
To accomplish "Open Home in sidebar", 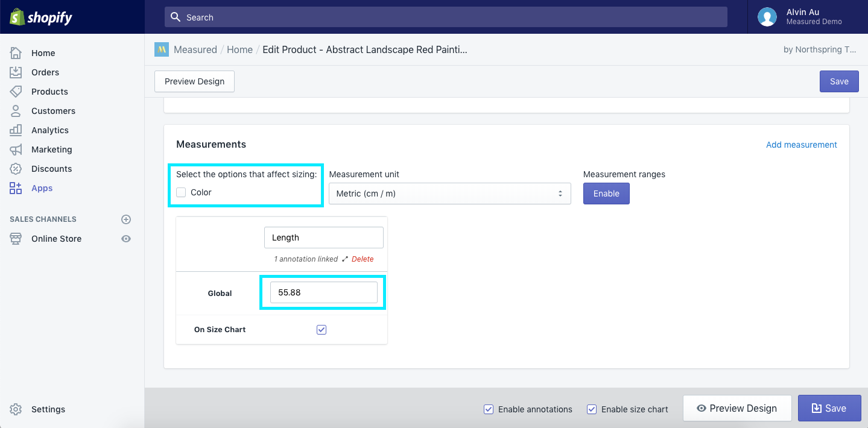I will pyautogui.click(x=43, y=53).
